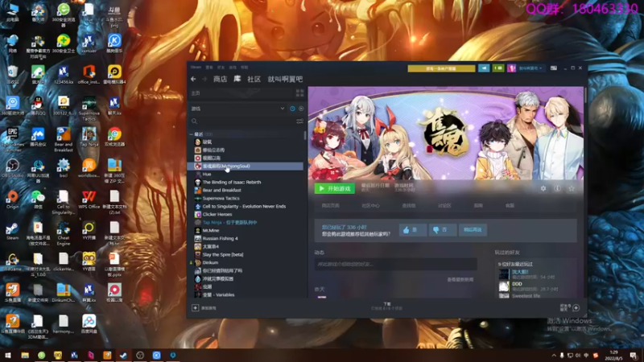Screen dimensions: 644x362
Task: Toggle recent-activity clock sort icon
Action: (x=292, y=109)
